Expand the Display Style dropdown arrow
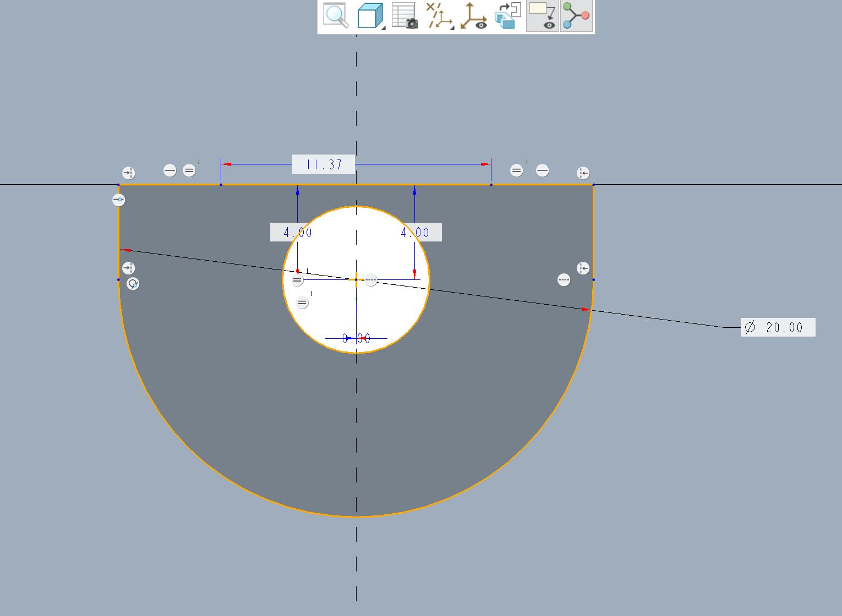 [384, 27]
